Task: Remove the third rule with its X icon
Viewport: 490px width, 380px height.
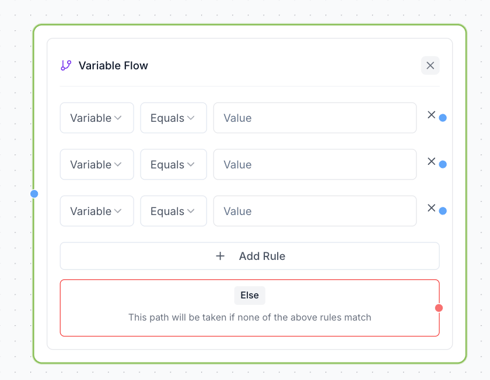Action: [x=431, y=208]
